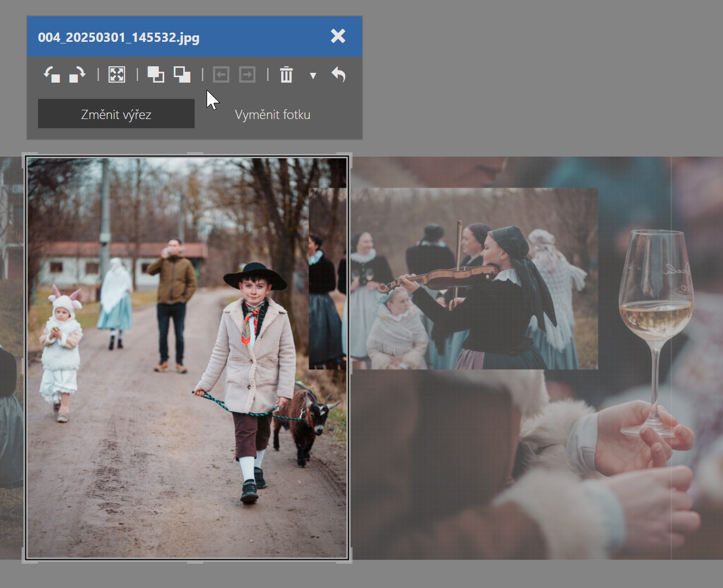Delete the photo using the trash icon
Viewport: 723px width, 588px height.
coord(286,75)
